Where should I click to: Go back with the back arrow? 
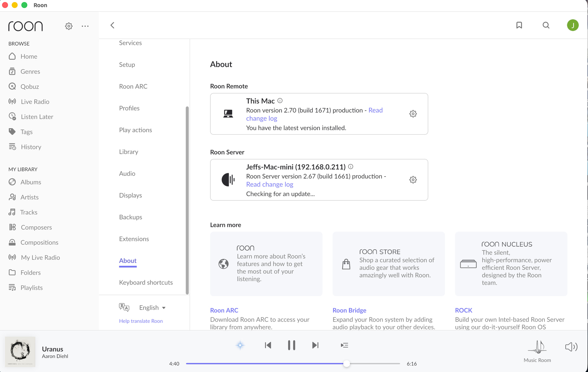[x=112, y=25]
